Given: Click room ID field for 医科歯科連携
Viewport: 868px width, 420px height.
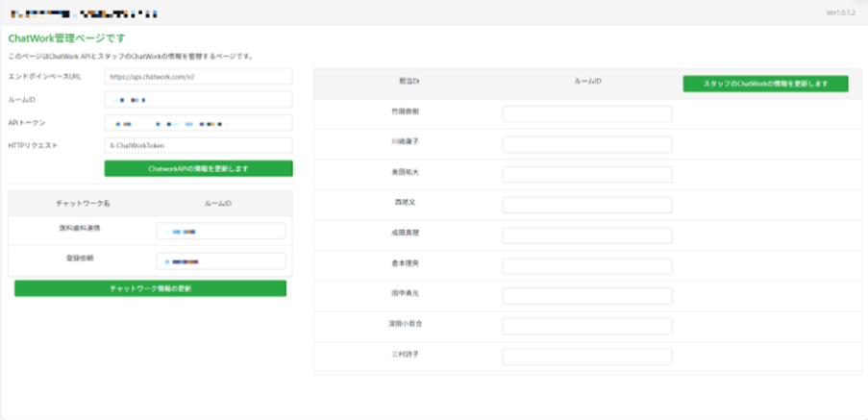Looking at the screenshot, I should pyautogui.click(x=221, y=231).
